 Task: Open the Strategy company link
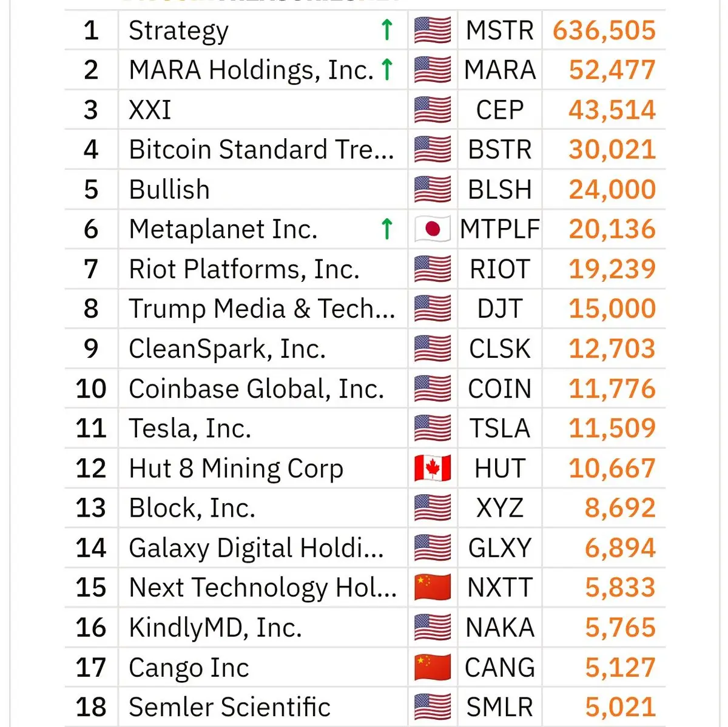179,31
